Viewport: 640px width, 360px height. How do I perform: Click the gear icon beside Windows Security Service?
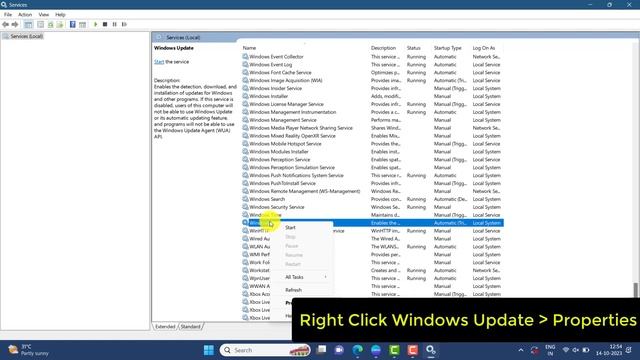(x=245, y=207)
